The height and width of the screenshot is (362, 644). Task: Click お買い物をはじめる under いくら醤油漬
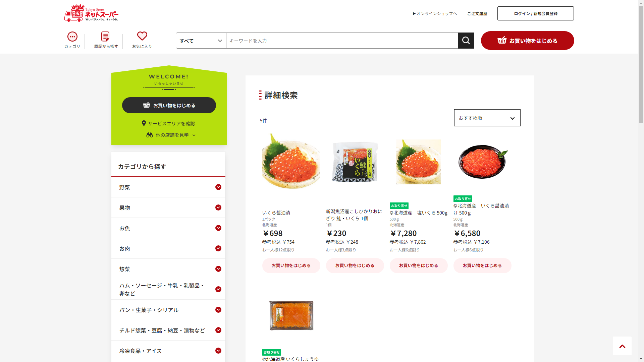click(291, 265)
